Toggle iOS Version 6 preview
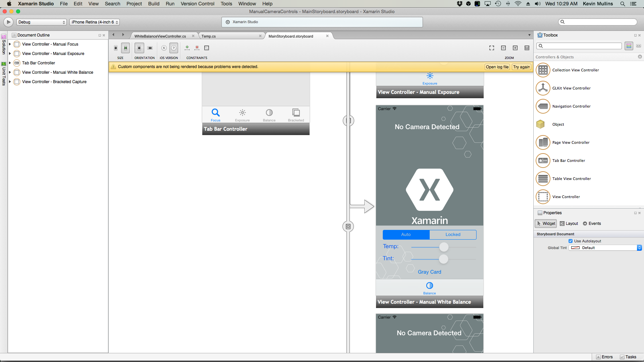The height and width of the screenshot is (362, 644). [164, 48]
